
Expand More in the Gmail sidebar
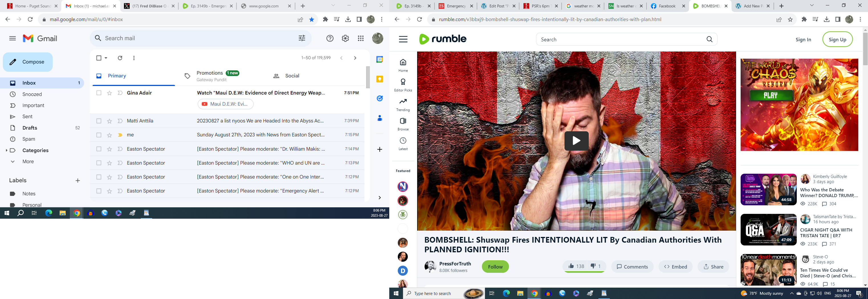pos(13,162)
